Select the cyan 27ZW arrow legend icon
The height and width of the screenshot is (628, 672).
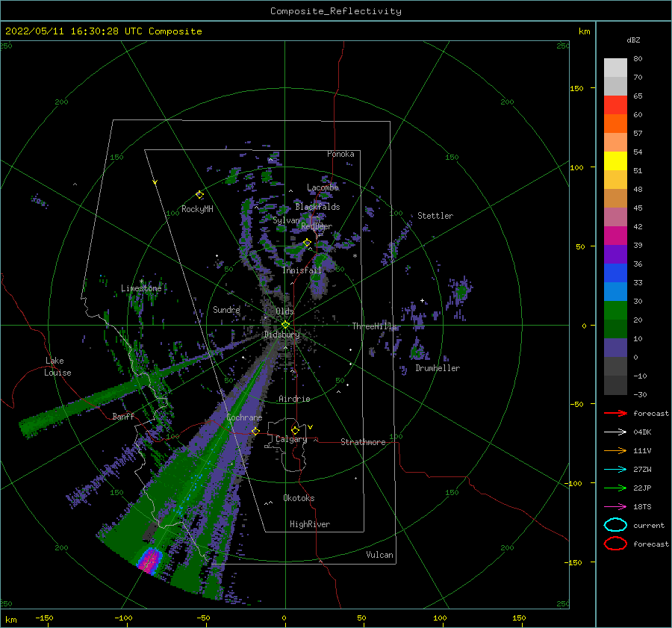click(615, 470)
